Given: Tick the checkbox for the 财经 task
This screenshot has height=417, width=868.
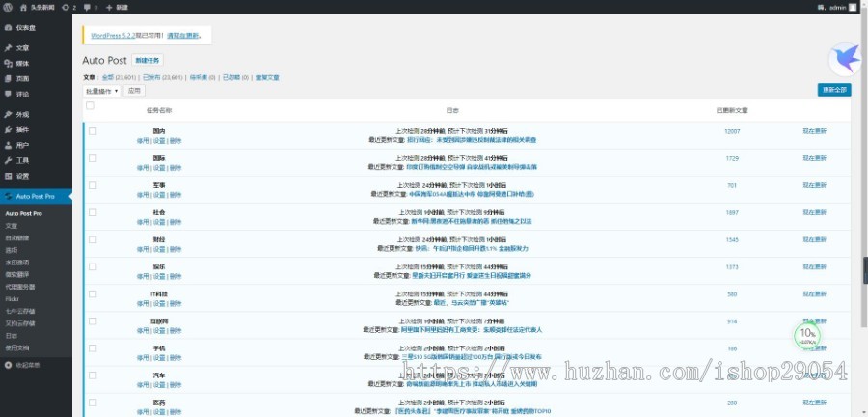Looking at the screenshot, I should click(93, 239).
